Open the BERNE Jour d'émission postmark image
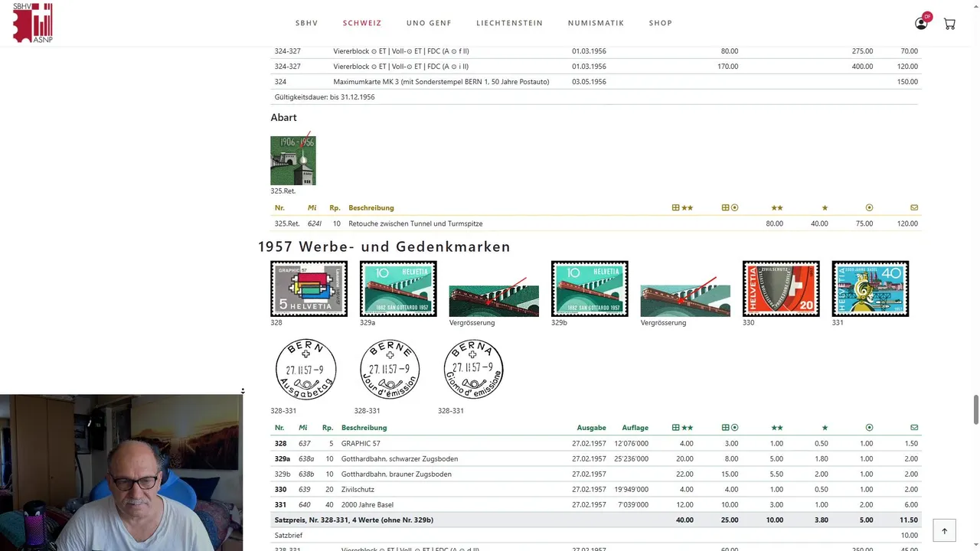The width and height of the screenshot is (980, 551). 390,369
